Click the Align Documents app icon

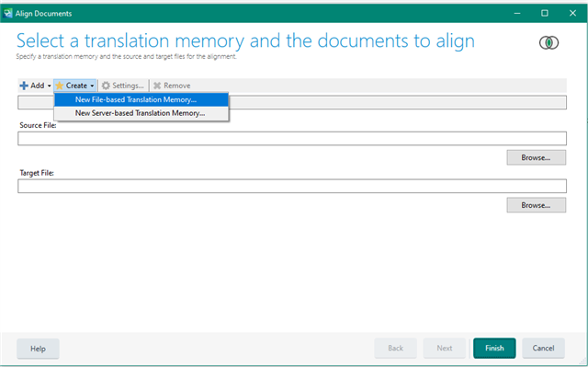7,14
